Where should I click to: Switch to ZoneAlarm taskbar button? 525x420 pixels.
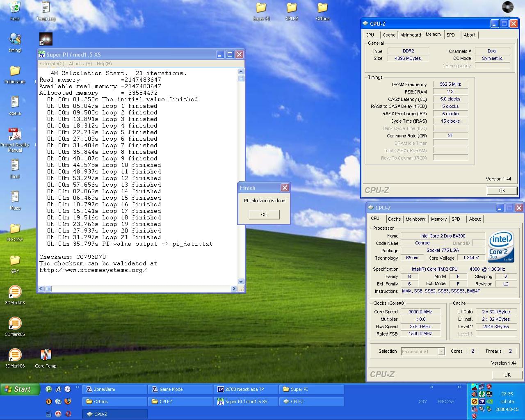click(114, 389)
